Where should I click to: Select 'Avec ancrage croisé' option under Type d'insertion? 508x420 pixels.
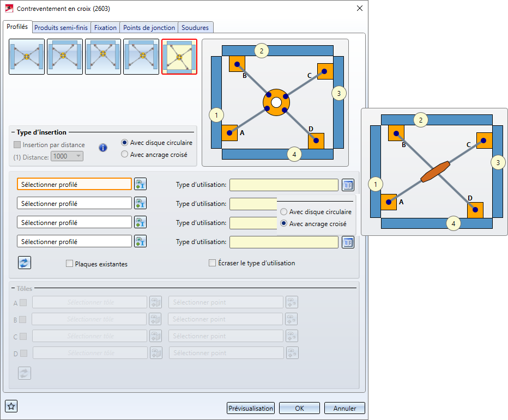[x=125, y=154]
